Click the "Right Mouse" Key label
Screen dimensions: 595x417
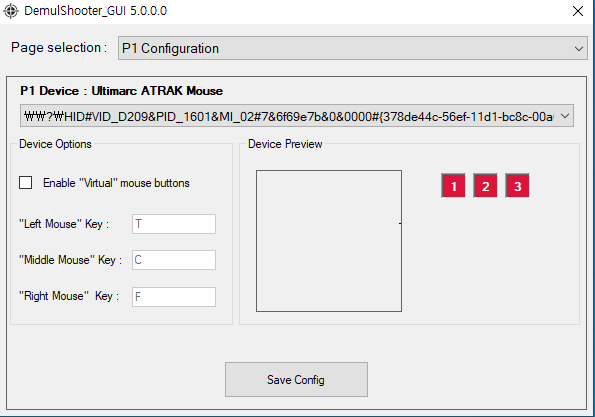point(69,296)
